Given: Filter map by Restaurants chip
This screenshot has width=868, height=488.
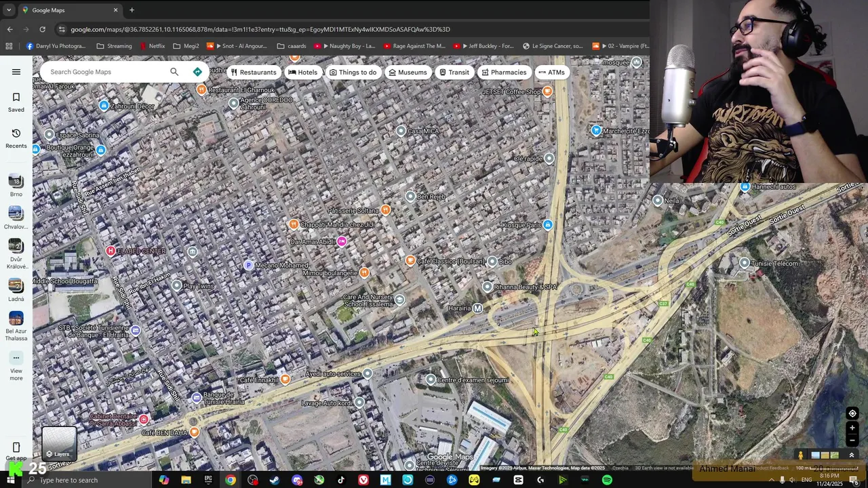Looking at the screenshot, I should pos(254,73).
